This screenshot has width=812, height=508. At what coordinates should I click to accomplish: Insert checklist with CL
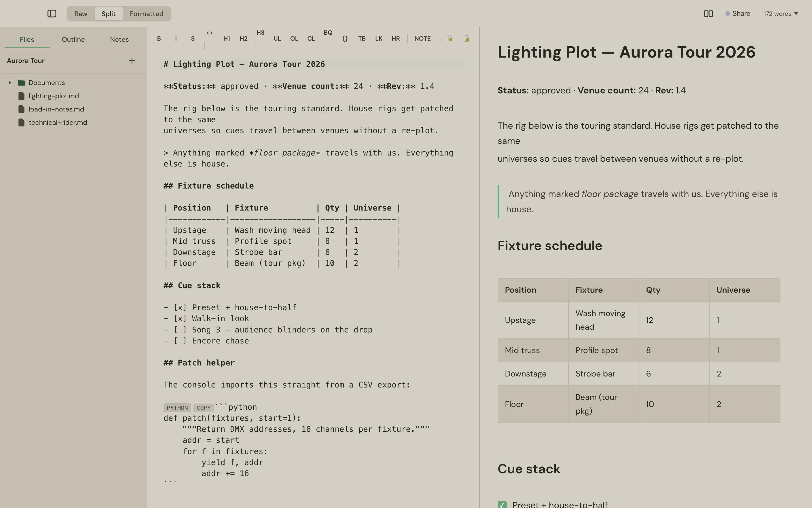point(311,39)
